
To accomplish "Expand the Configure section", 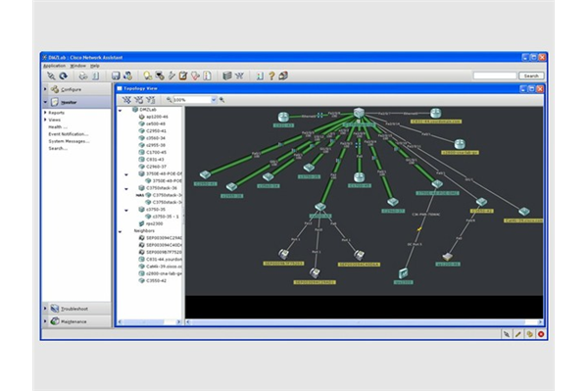I will click(45, 89).
